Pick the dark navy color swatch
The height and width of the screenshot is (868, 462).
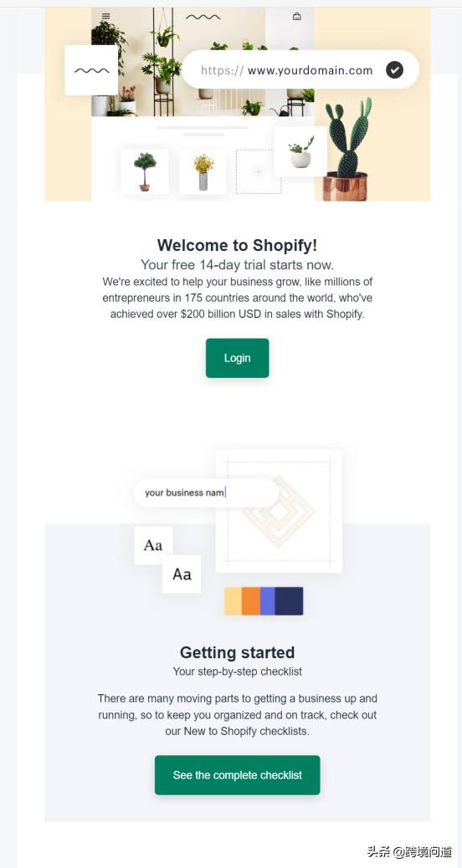(x=289, y=601)
